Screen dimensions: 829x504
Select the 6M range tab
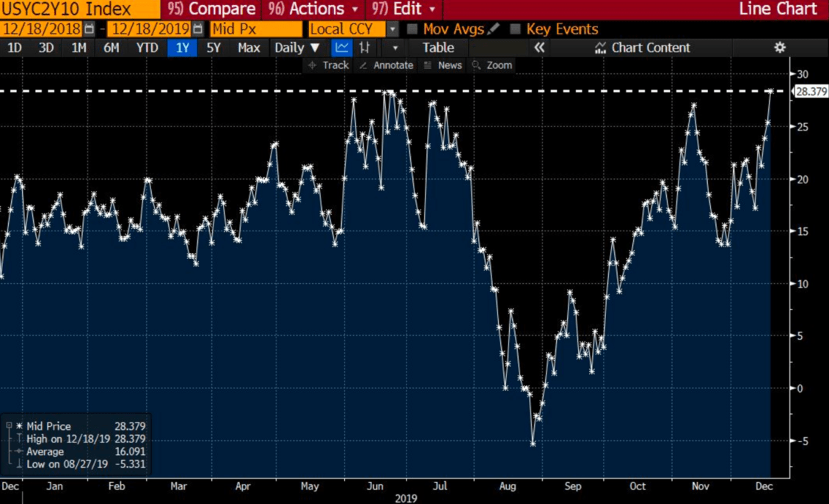(x=111, y=48)
